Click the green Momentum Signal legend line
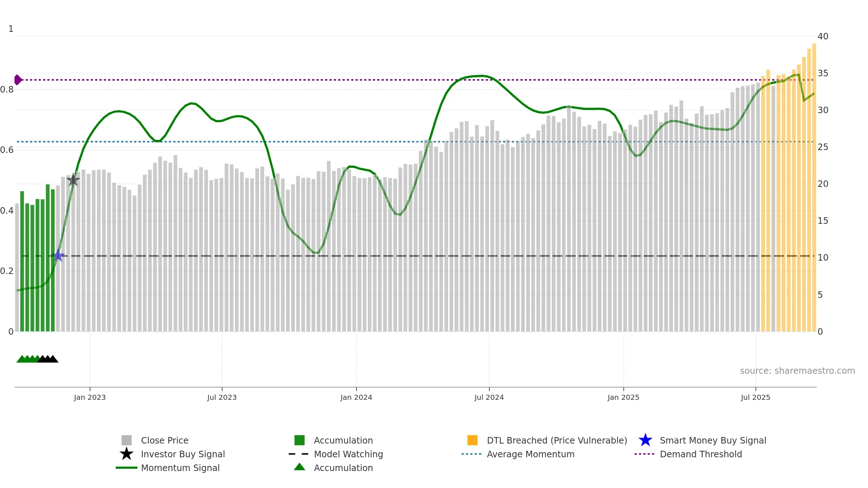Image resolution: width=868 pixels, height=488 pixels. pos(127,468)
